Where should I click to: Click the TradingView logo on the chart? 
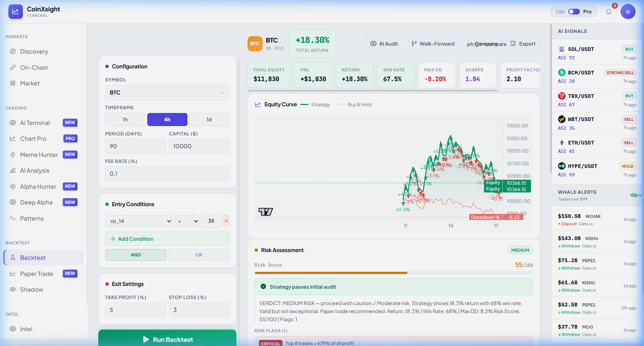266,212
